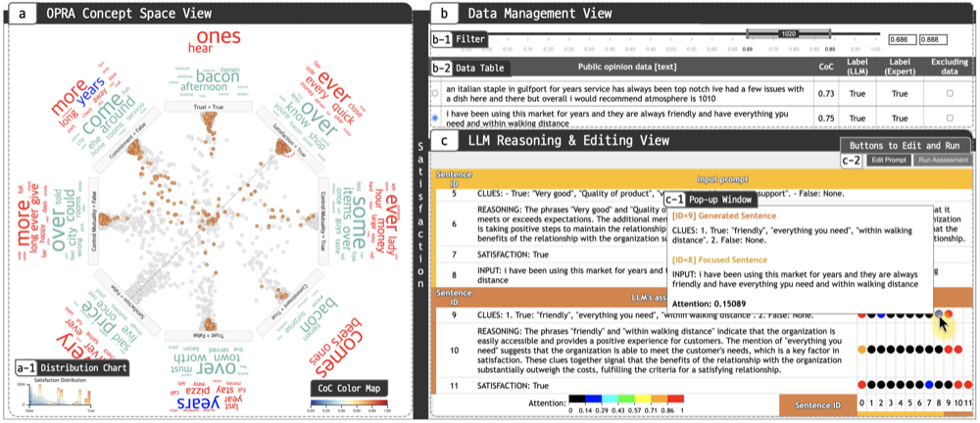Click the upper filter bound field showing 0.888
Screen dimensions: 980x423
[933, 40]
